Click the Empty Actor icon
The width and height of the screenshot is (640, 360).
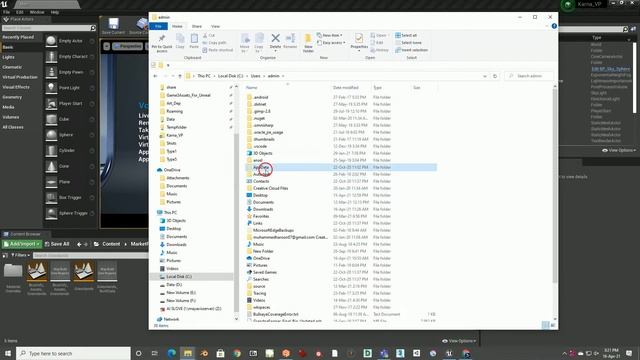[51, 41]
